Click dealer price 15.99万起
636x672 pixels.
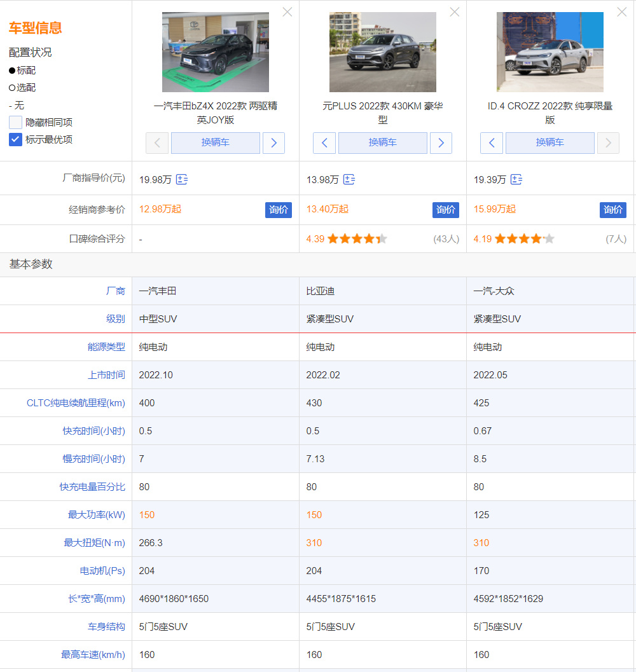coord(494,209)
